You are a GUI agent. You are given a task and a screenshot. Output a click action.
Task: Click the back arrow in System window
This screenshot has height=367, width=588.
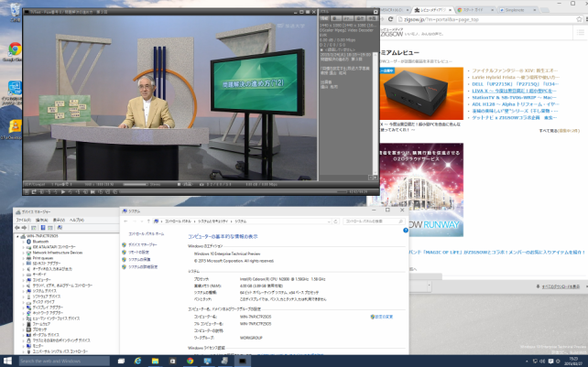125,221
